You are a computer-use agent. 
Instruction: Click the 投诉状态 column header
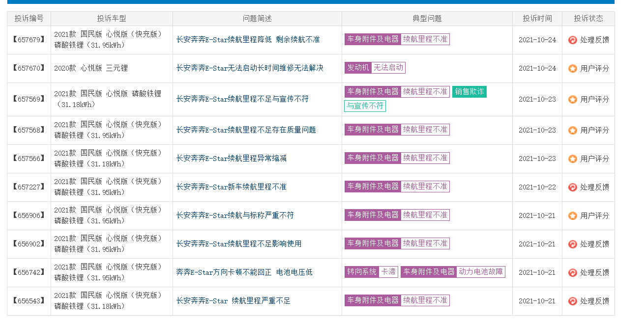pyautogui.click(x=588, y=19)
